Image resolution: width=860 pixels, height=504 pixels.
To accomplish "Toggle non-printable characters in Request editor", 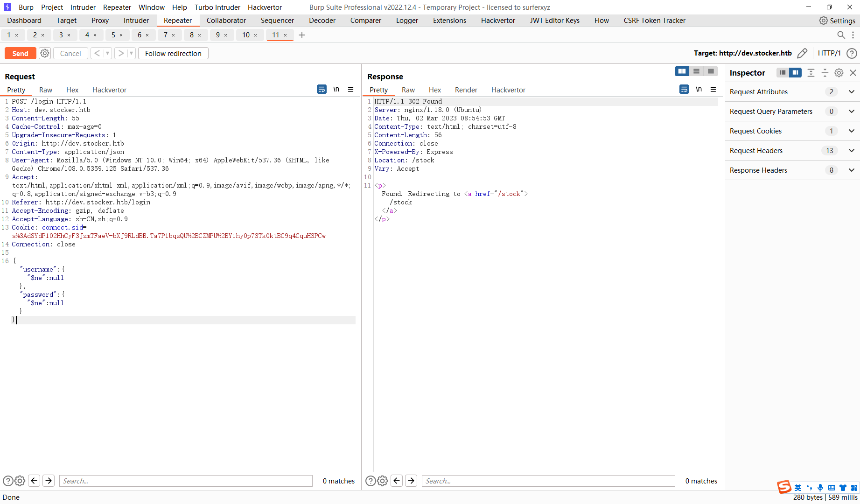I will coord(336,89).
